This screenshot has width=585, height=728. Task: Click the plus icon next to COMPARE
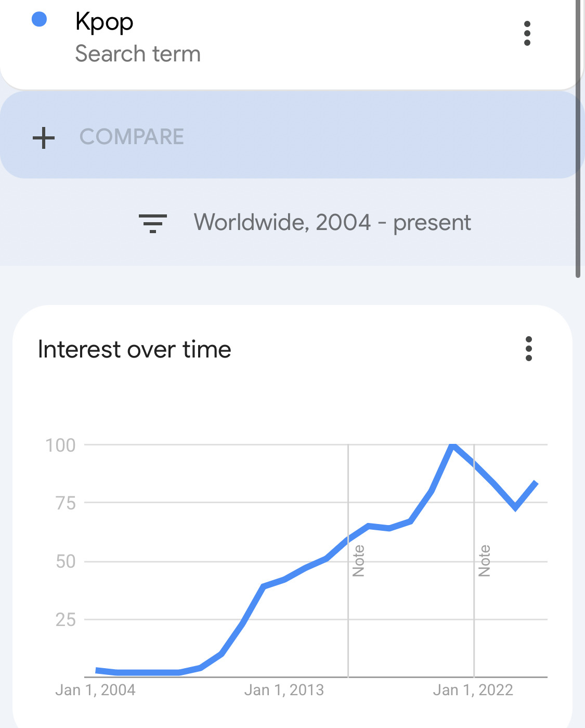(44, 138)
